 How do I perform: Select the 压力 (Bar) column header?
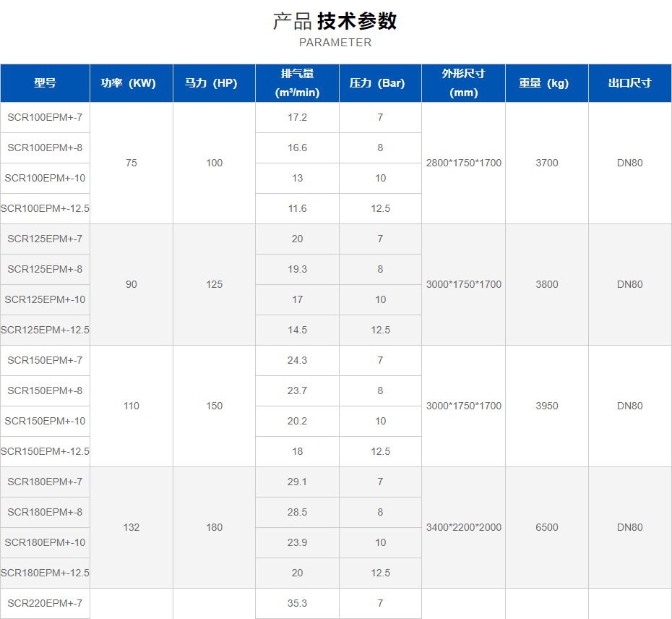coord(380,83)
